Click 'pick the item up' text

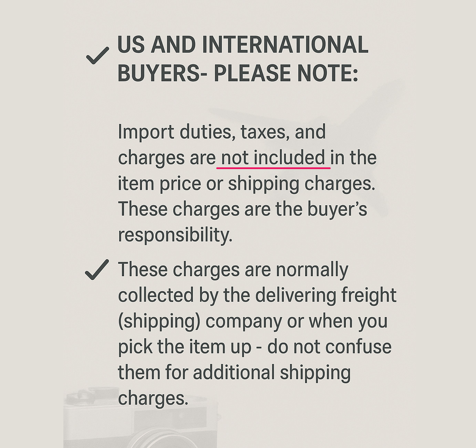[185, 347]
